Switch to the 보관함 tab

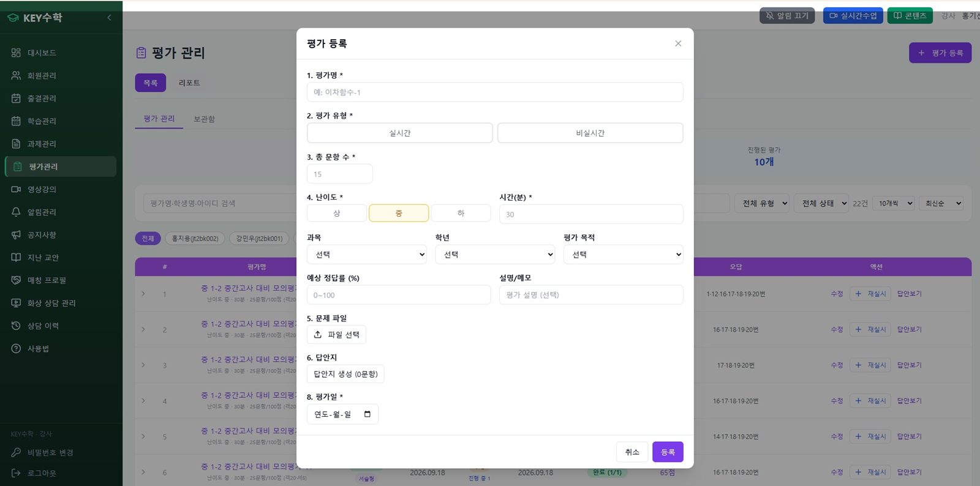point(204,119)
